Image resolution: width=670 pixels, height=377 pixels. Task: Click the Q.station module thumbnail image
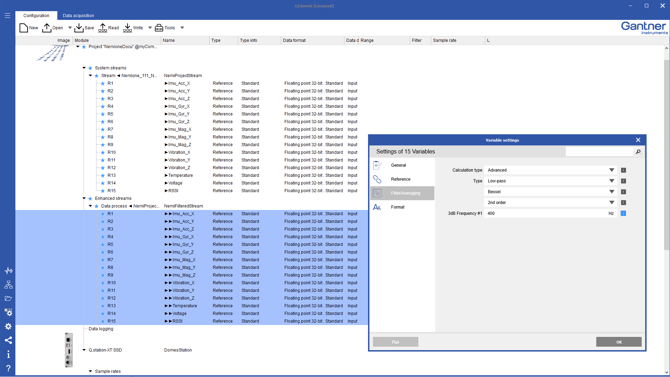(68, 350)
